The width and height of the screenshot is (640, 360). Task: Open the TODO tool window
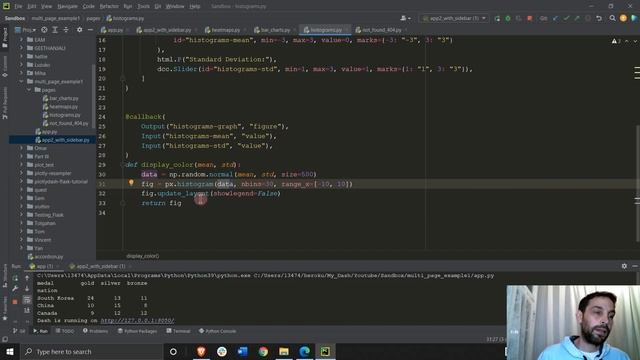[x=65, y=331]
